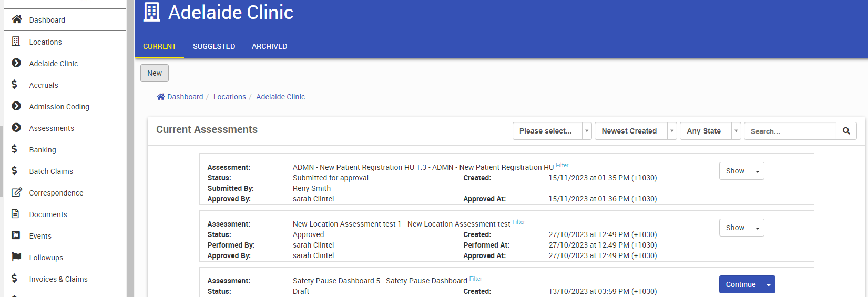Image resolution: width=868 pixels, height=297 pixels.
Task: Switch to the Archived tab
Action: pos(269,46)
